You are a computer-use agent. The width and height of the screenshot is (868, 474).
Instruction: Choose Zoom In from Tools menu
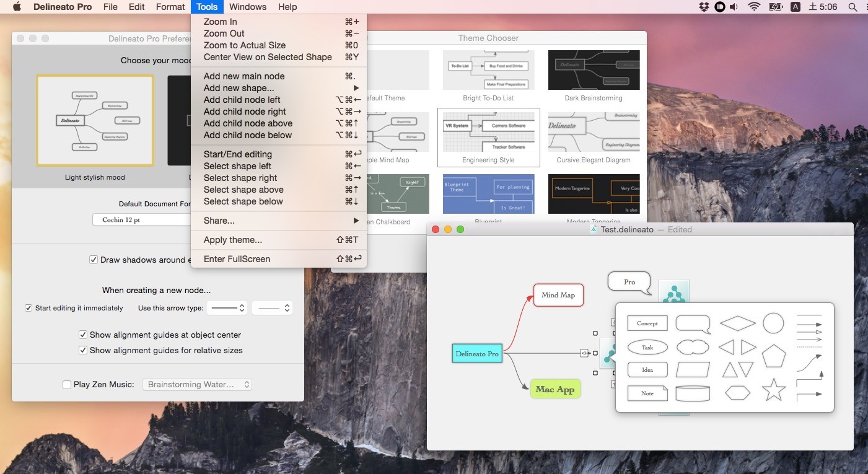[279, 22]
